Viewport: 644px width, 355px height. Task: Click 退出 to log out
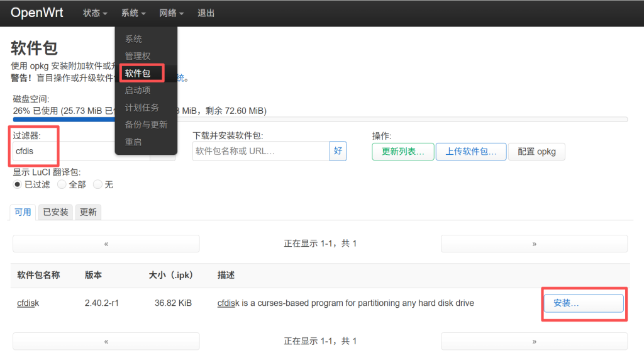coord(206,13)
